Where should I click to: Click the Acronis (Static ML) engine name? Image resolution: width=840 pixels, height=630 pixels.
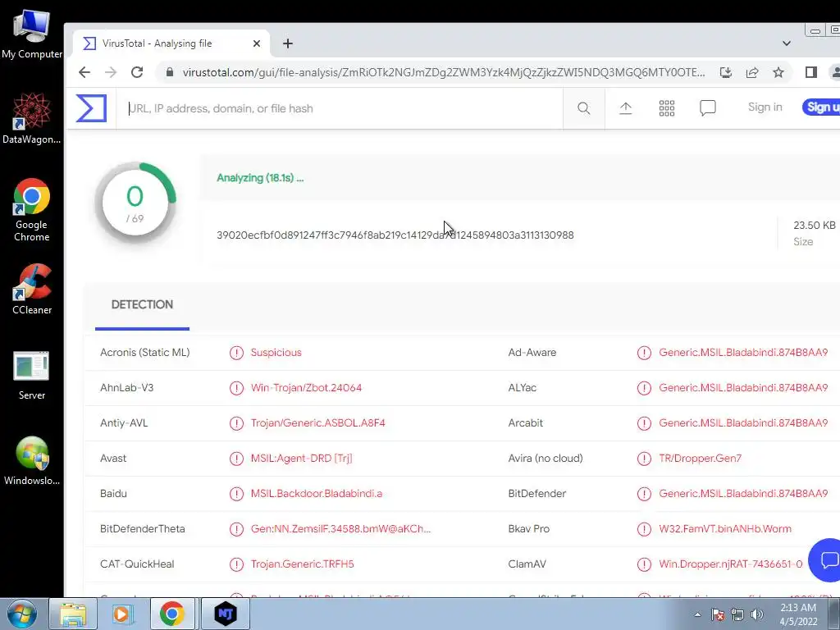[x=144, y=353]
